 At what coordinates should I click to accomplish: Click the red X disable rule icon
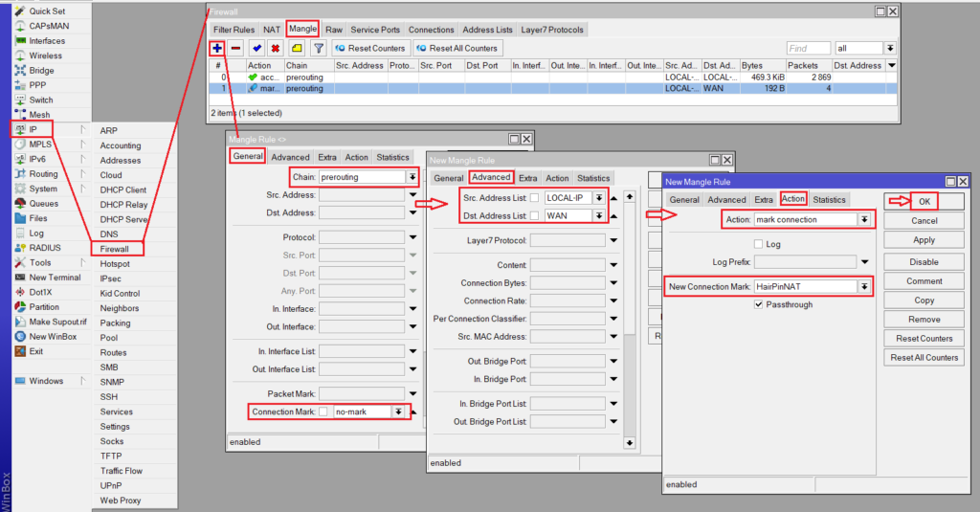point(276,48)
